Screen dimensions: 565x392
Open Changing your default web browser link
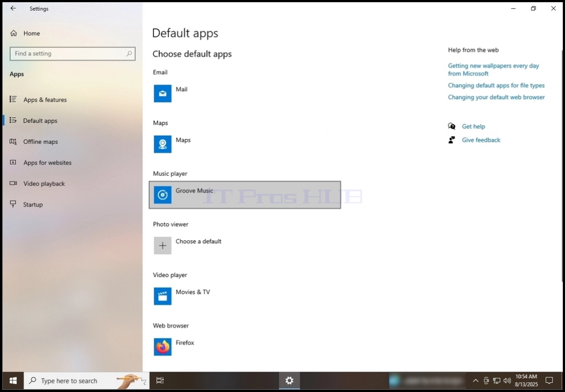point(496,97)
